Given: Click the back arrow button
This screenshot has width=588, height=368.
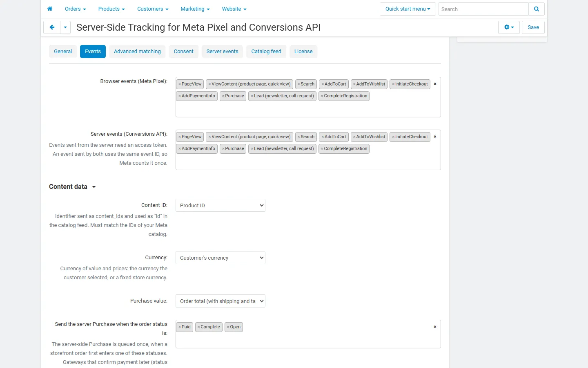Looking at the screenshot, I should pyautogui.click(x=52, y=27).
